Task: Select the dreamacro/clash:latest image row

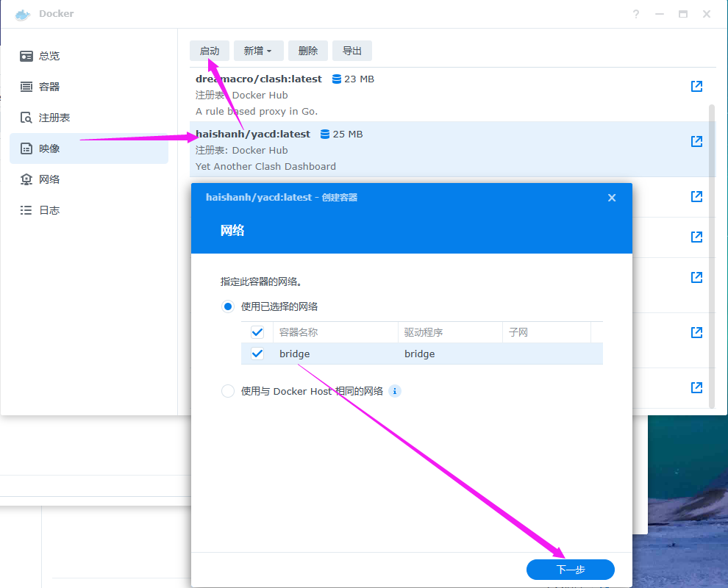Action: click(x=453, y=95)
